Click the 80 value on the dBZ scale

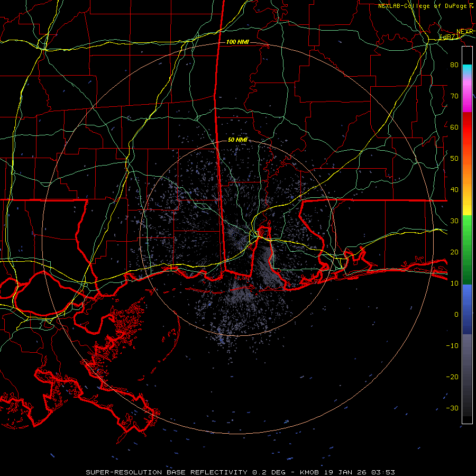454,65
